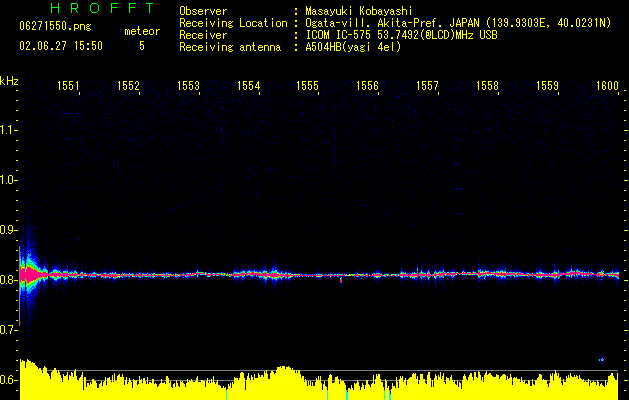This screenshot has height=400, width=629.
Task: Click the 1600 time marker
Action: (x=607, y=86)
